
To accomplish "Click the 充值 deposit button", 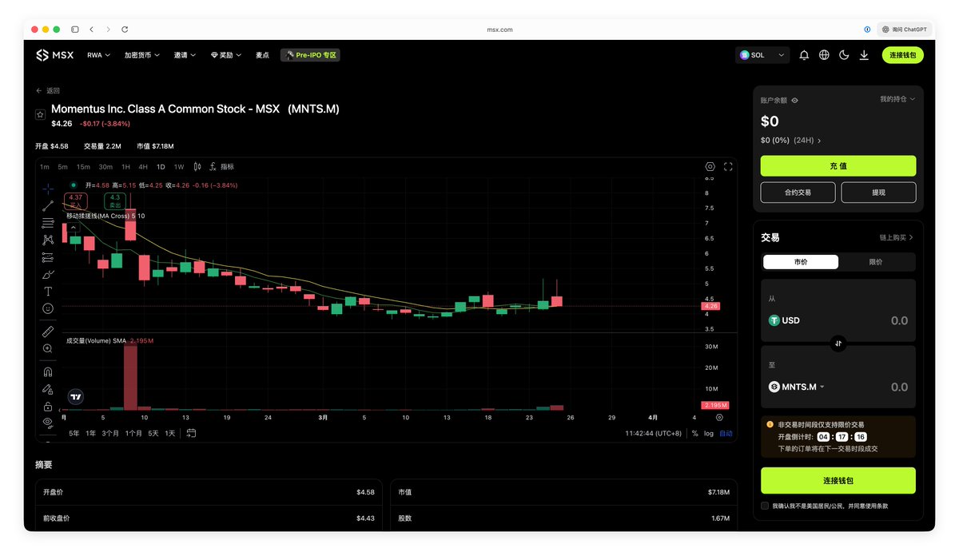I will tap(838, 166).
